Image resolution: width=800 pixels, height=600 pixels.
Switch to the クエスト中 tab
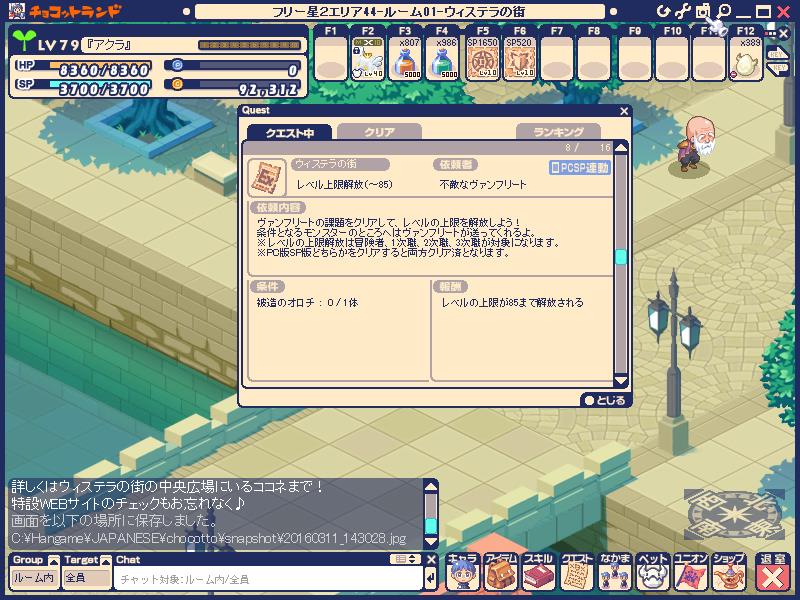[289, 133]
